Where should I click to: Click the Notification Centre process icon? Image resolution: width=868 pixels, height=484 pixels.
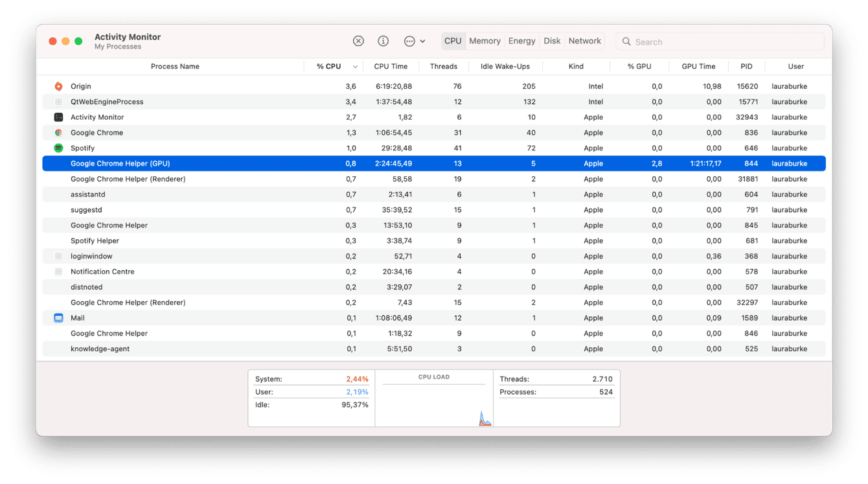(x=57, y=271)
